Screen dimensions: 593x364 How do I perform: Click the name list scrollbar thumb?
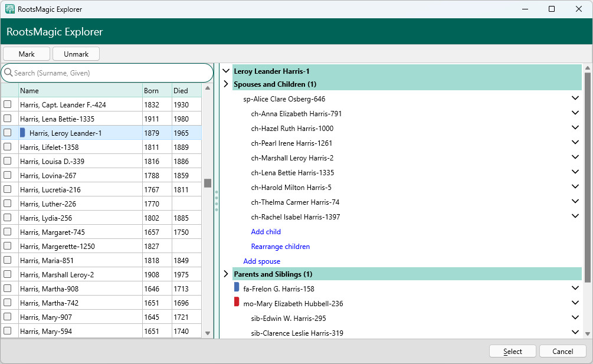pyautogui.click(x=208, y=183)
